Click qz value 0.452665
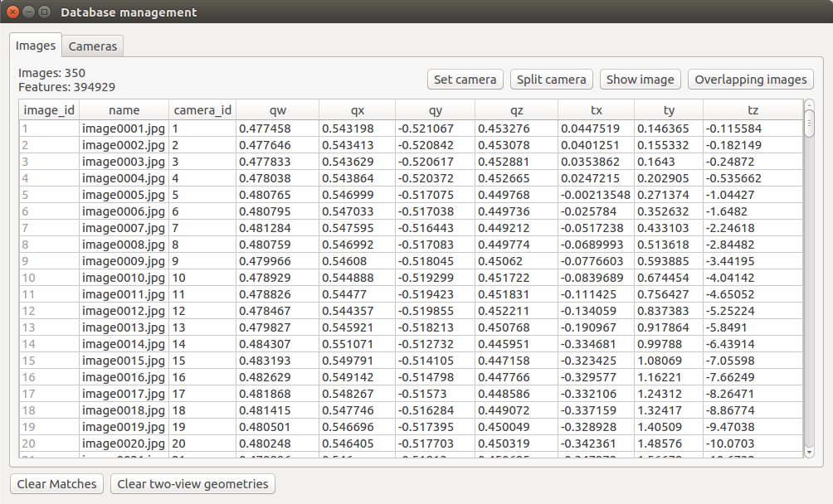The width and height of the screenshot is (833, 504). [516, 178]
